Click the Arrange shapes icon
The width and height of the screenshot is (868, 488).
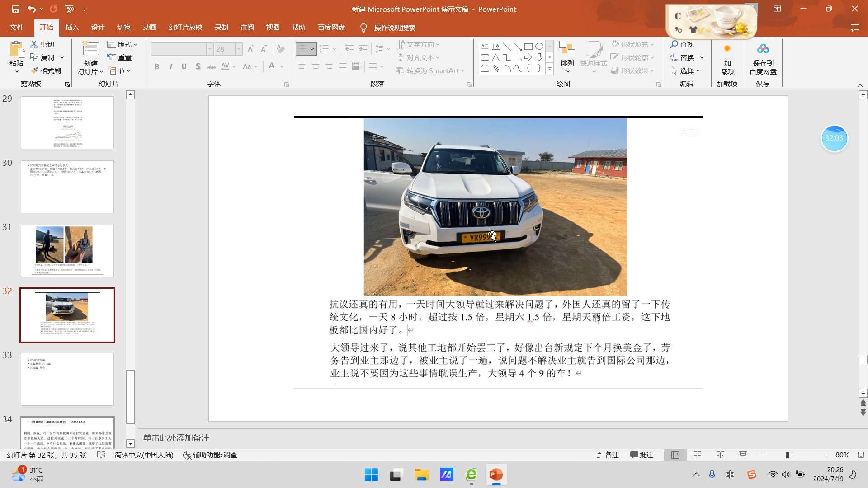pyautogui.click(x=567, y=49)
